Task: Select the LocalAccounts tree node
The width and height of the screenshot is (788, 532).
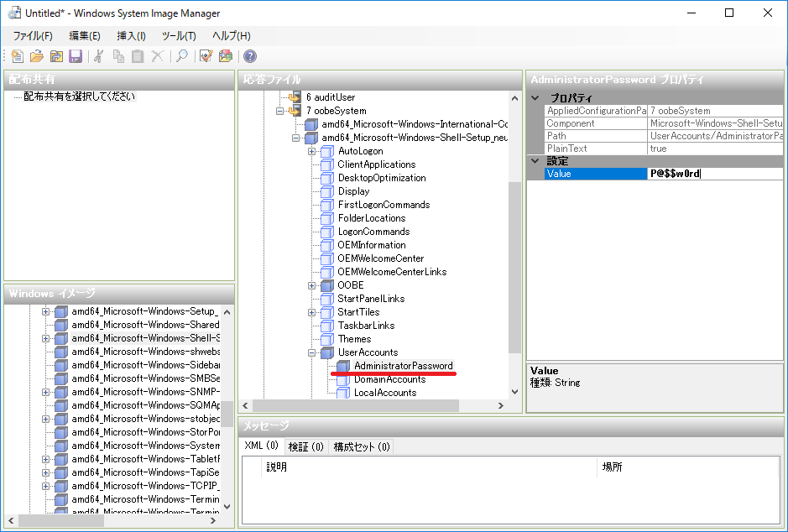Action: [x=385, y=393]
